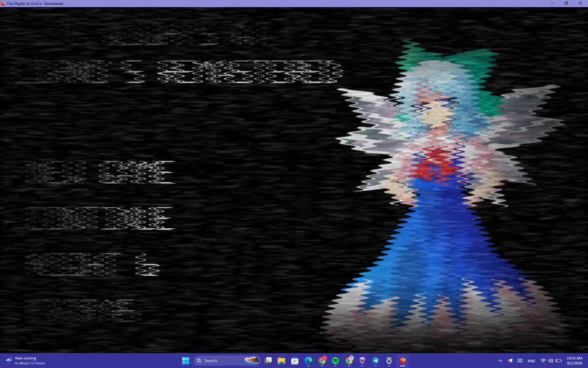Restore down the Five Nights at Cirno's window
Image resolution: width=588 pixels, height=368 pixels.
pyautogui.click(x=566, y=3)
